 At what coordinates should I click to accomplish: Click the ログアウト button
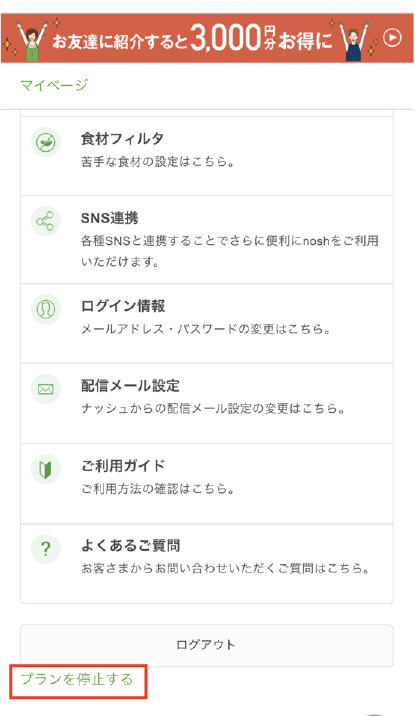pos(207,645)
